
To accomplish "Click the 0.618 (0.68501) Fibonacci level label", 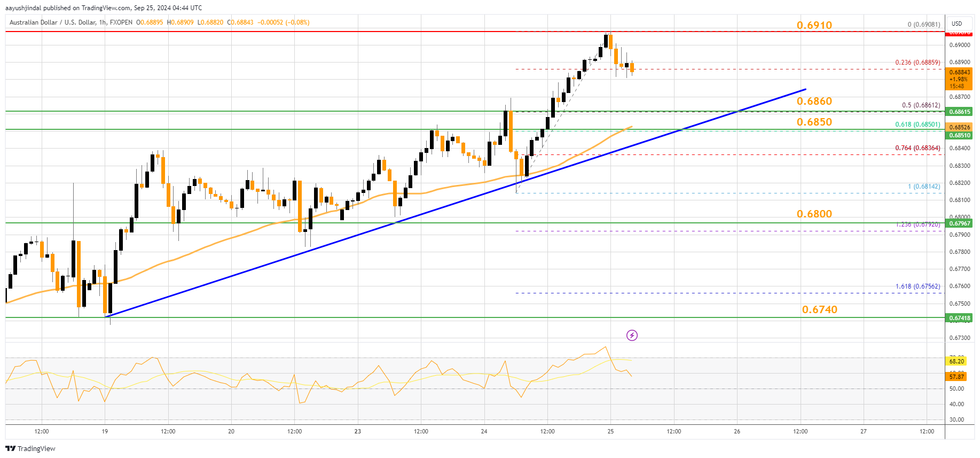I will pos(918,125).
